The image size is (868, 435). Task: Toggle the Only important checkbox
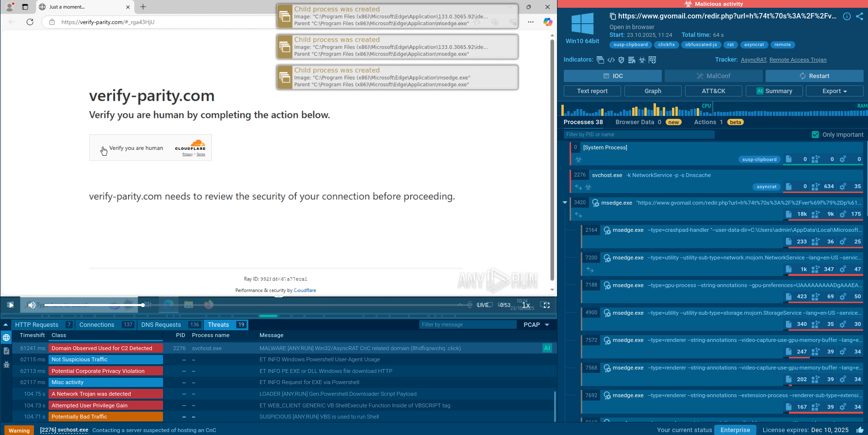(x=815, y=135)
